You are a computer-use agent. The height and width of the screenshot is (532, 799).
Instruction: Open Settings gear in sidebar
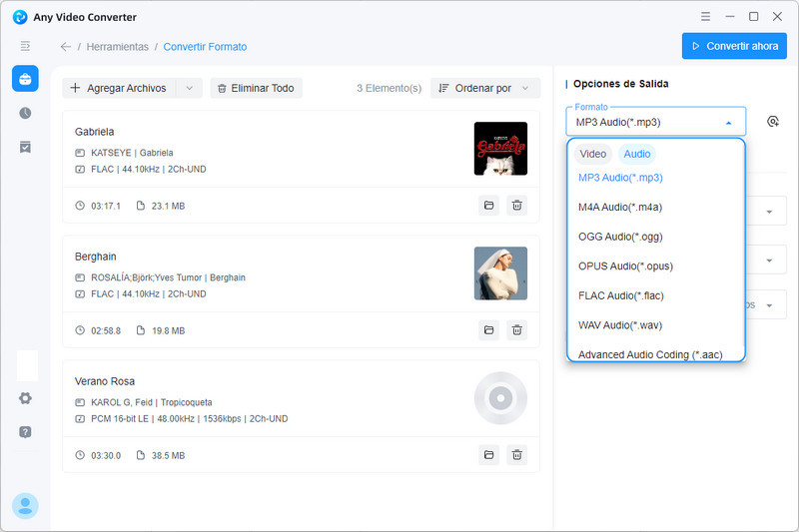click(x=25, y=398)
